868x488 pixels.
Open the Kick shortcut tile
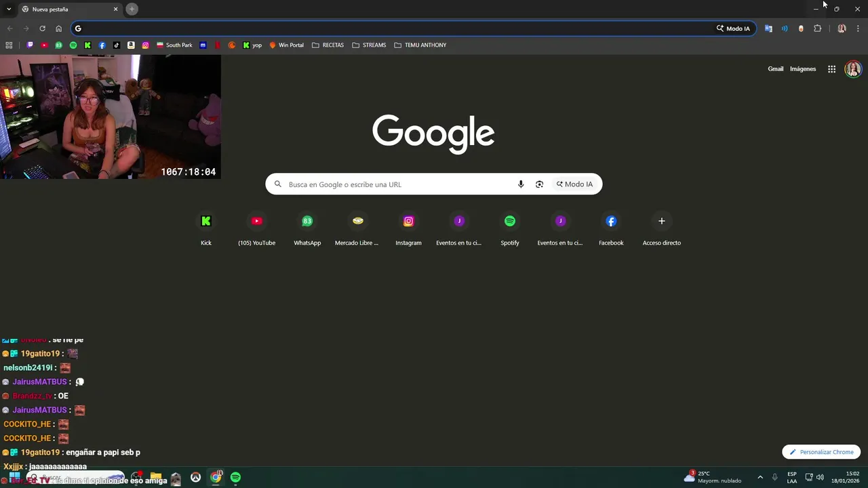point(206,229)
